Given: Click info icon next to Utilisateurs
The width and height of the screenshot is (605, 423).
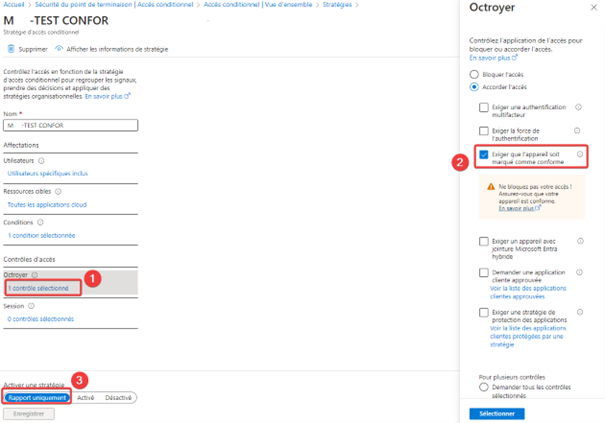Looking at the screenshot, I should coord(40,160).
